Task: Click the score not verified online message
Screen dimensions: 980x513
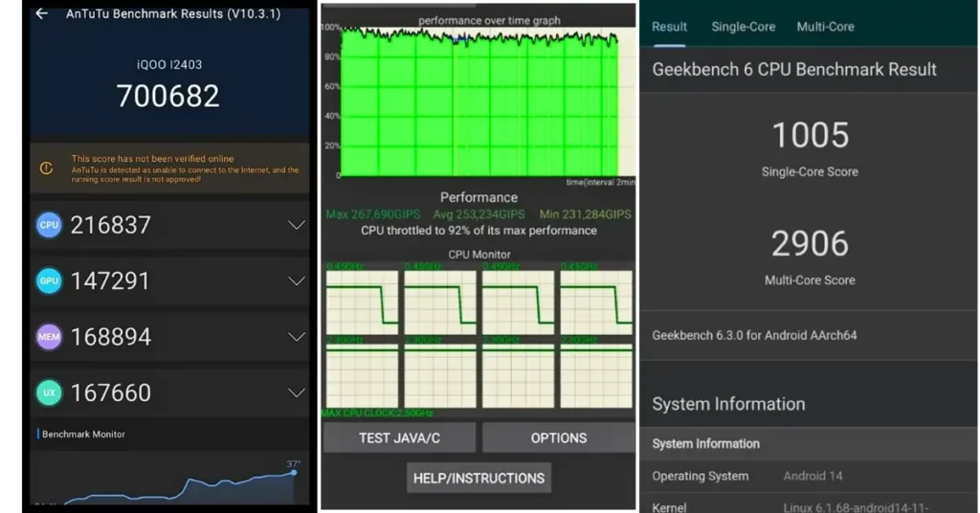Action: coord(185,168)
